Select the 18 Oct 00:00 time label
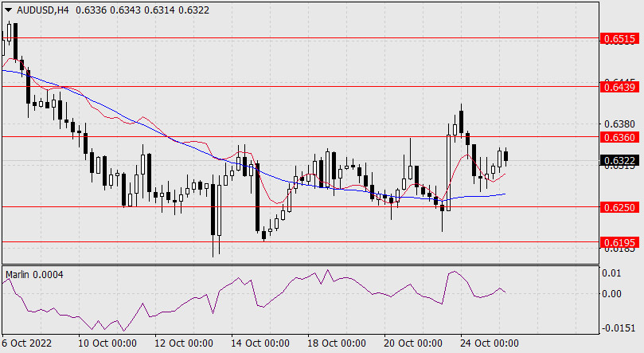The height and width of the screenshot is (353, 644). point(336,343)
